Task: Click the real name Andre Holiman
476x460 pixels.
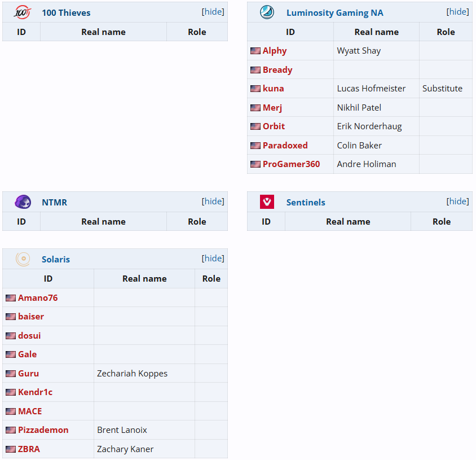Action: [x=367, y=164]
